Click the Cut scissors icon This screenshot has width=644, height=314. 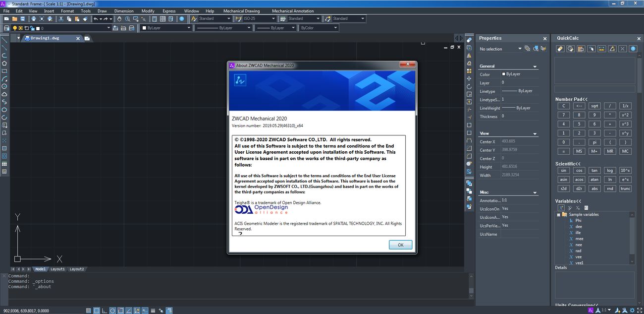point(61,19)
